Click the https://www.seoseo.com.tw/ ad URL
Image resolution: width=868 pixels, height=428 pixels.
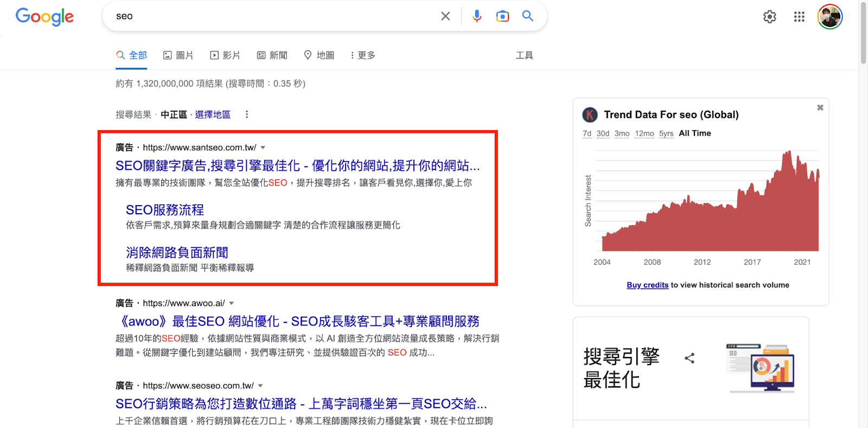(199, 386)
